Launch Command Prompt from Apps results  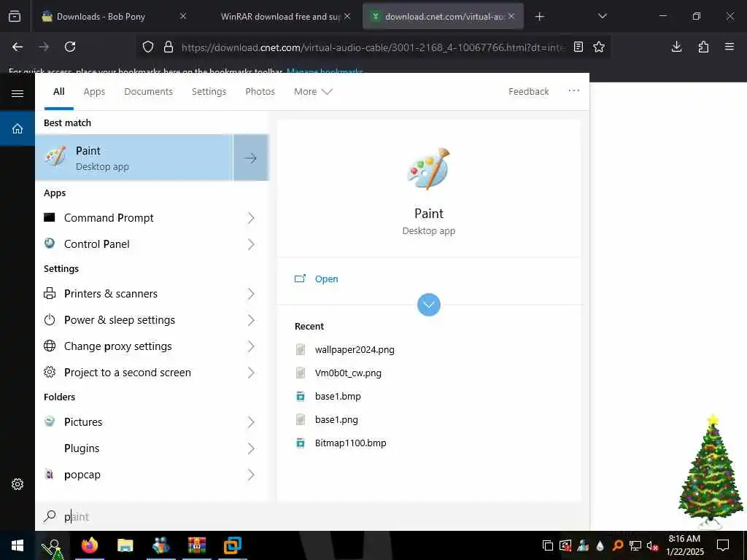109,217
